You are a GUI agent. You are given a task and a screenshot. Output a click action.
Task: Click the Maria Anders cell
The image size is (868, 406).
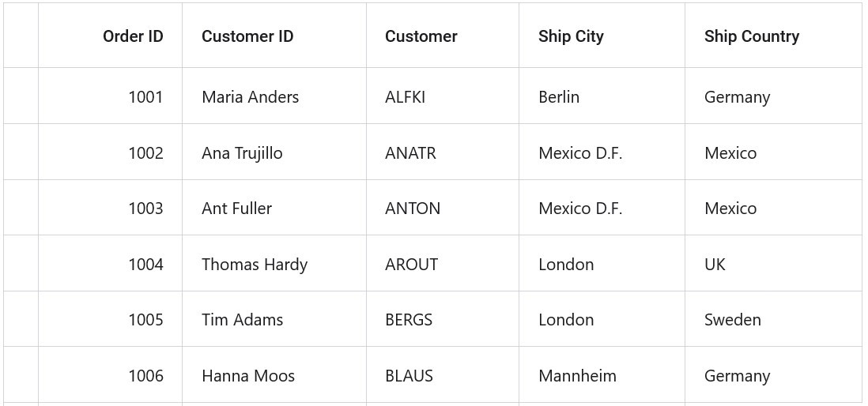click(x=250, y=97)
